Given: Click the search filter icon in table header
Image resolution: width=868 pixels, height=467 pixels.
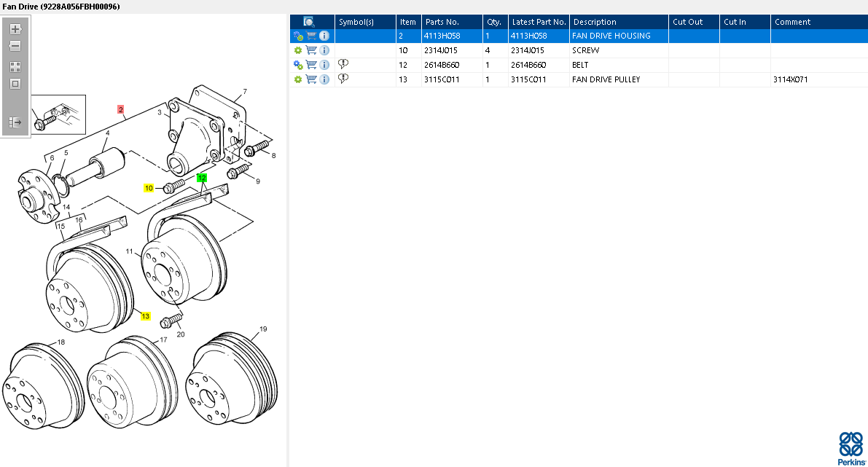Looking at the screenshot, I should click(x=309, y=22).
